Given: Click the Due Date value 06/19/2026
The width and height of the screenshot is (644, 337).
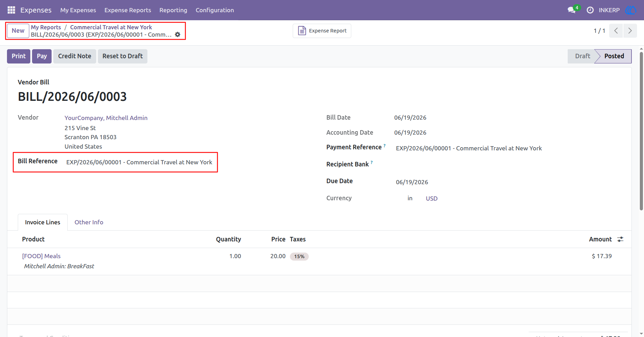Looking at the screenshot, I should (412, 182).
